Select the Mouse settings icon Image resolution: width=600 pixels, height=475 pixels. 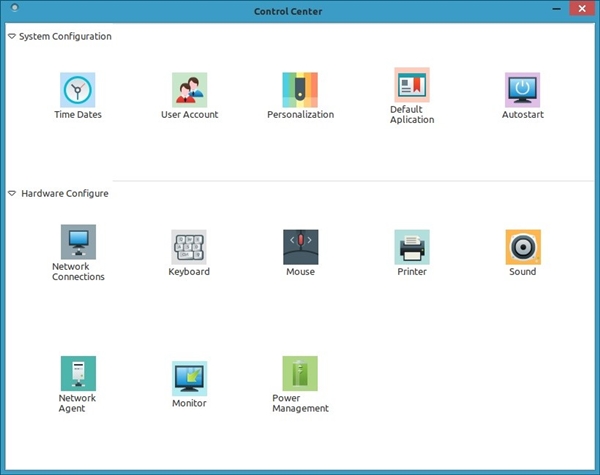(x=300, y=247)
